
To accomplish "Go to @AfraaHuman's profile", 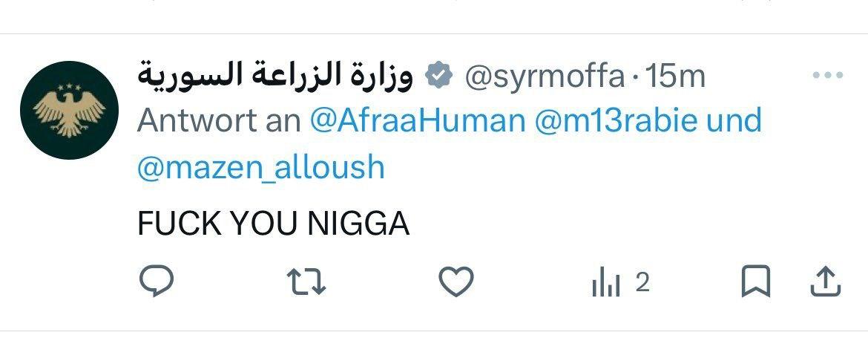I will tap(418, 121).
